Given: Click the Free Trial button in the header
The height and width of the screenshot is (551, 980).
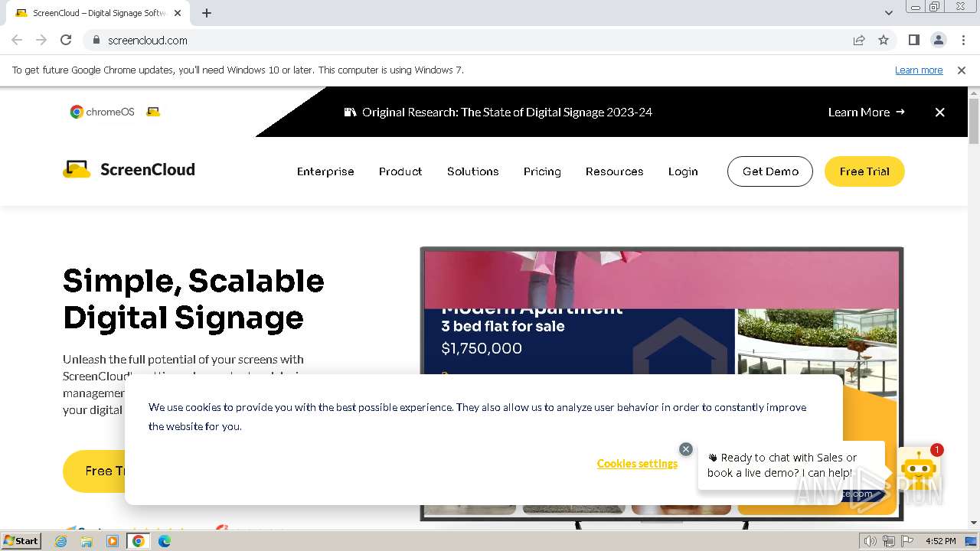Looking at the screenshot, I should 864,171.
